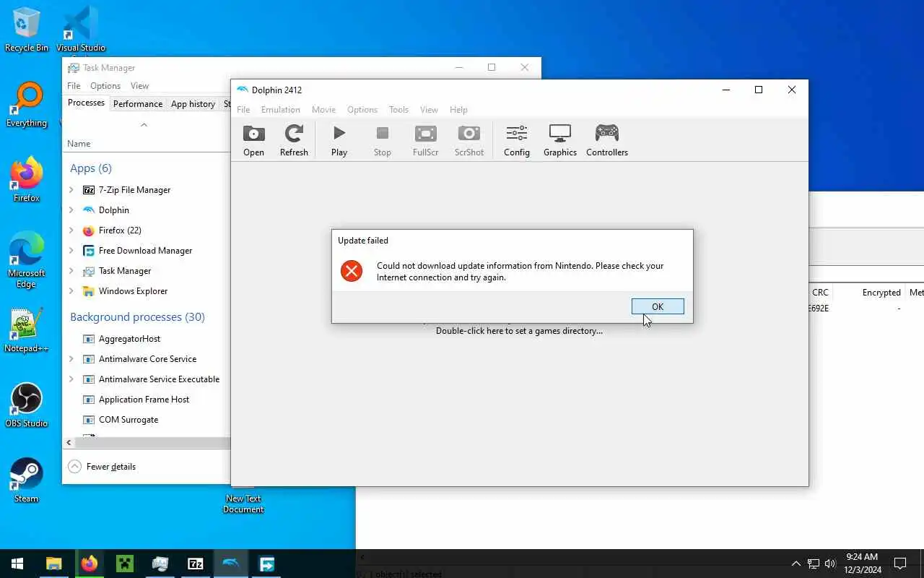Screen dimensions: 924x578
Task: Click Task Manager horizontal scrollbar left arrow
Action: pos(69,442)
